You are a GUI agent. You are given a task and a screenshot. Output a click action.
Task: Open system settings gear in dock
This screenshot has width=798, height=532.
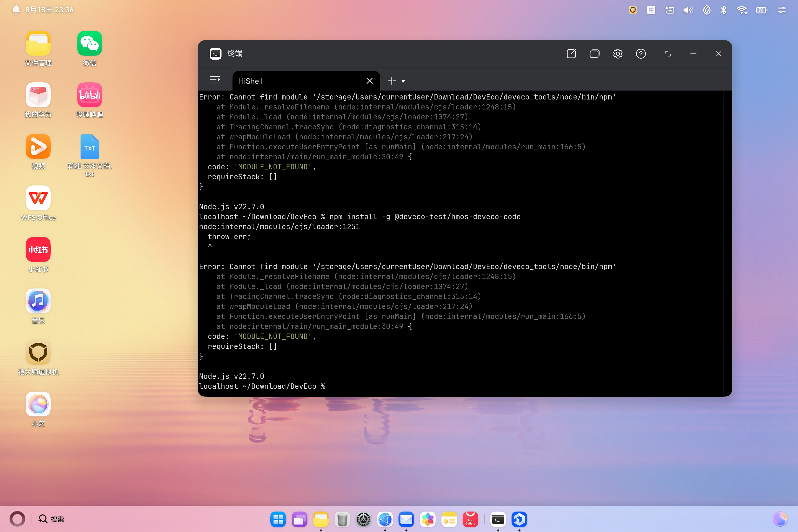coord(363,519)
